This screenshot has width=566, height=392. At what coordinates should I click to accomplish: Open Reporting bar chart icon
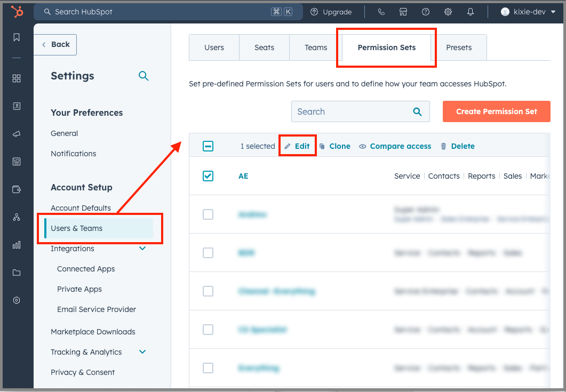point(17,245)
